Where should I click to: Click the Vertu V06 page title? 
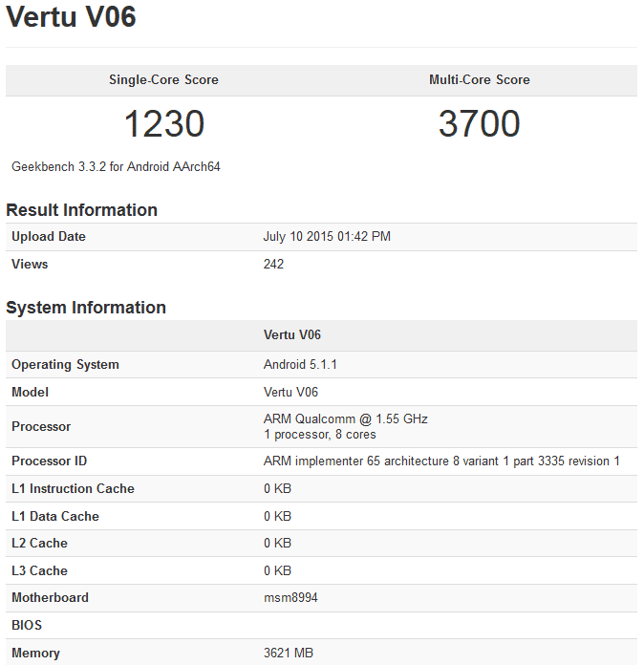(71, 17)
